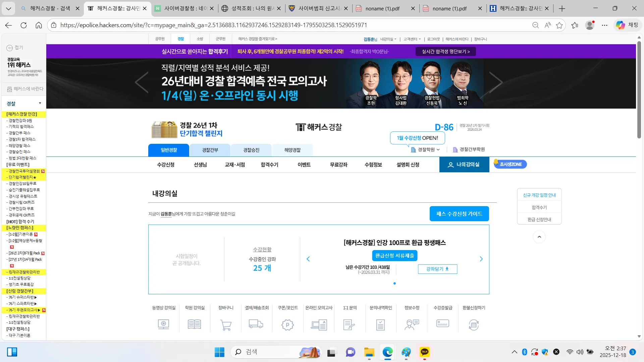This screenshot has width=644, height=362.
Task: Collapse the left sidebar with 접기
Action: (15, 48)
